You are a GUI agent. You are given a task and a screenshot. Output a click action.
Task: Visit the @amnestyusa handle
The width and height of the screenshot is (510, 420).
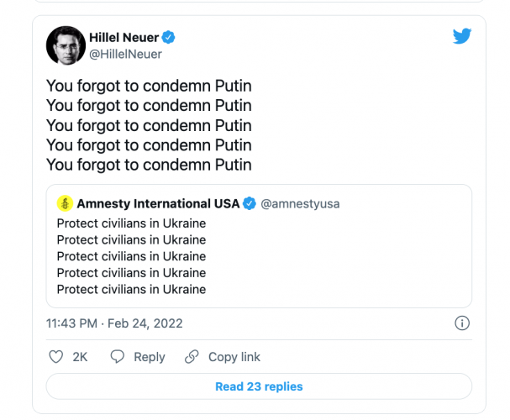coord(300,203)
